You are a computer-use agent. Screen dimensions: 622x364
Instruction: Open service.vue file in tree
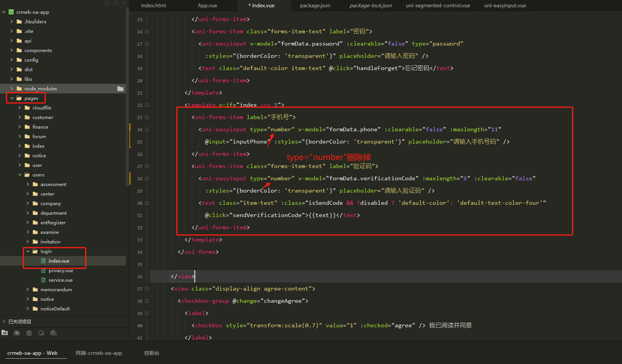pos(60,280)
